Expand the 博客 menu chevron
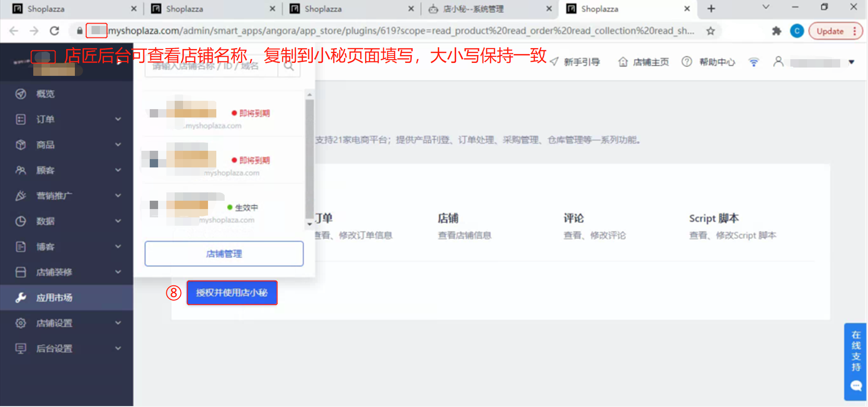The image size is (868, 407). 118,247
